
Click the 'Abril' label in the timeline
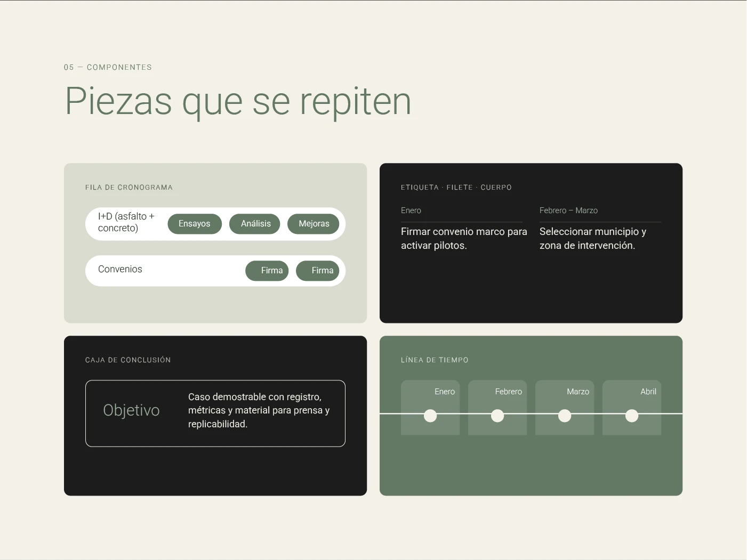click(648, 392)
